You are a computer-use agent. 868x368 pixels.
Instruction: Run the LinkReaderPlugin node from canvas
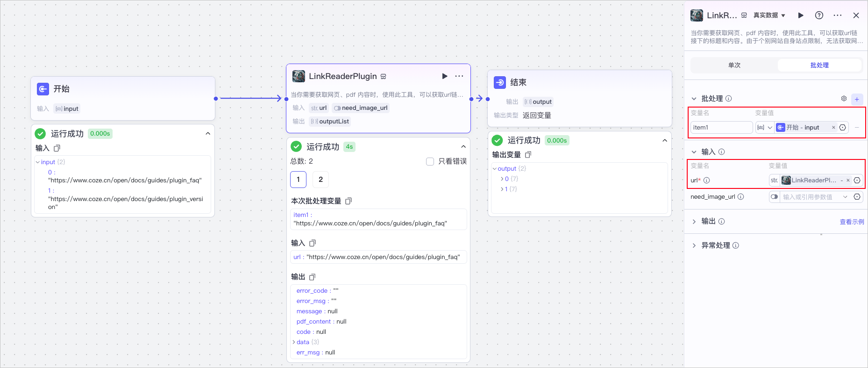coord(445,76)
